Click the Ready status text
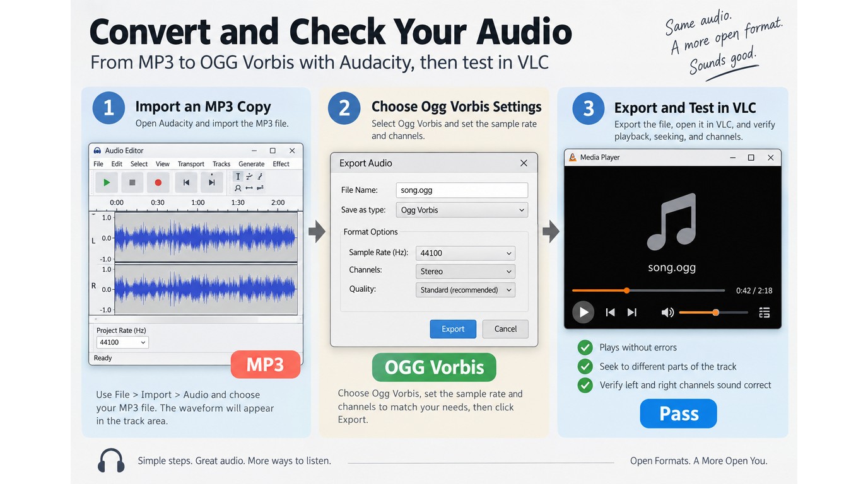Viewport: 868px width, 484px height. click(x=103, y=358)
